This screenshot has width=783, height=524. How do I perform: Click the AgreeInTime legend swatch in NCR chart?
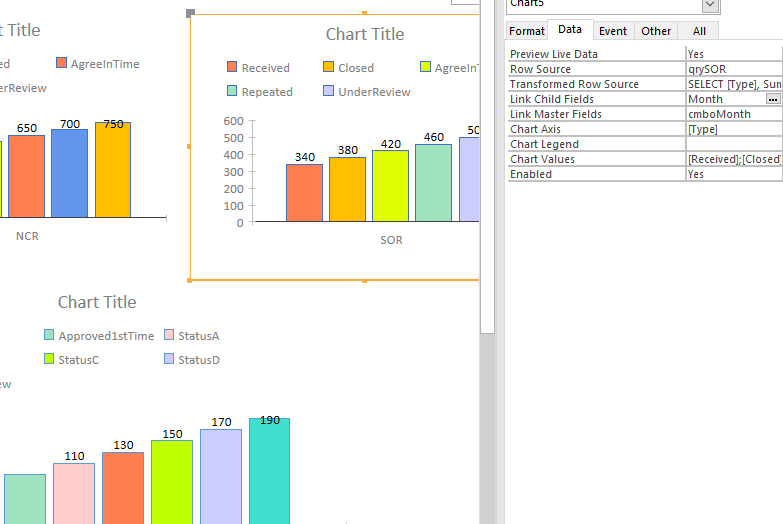pos(61,62)
